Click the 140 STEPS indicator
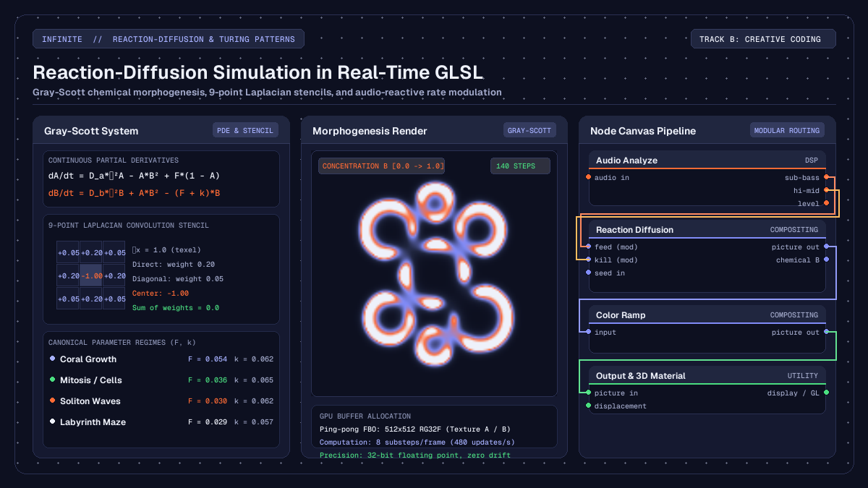 (520, 166)
